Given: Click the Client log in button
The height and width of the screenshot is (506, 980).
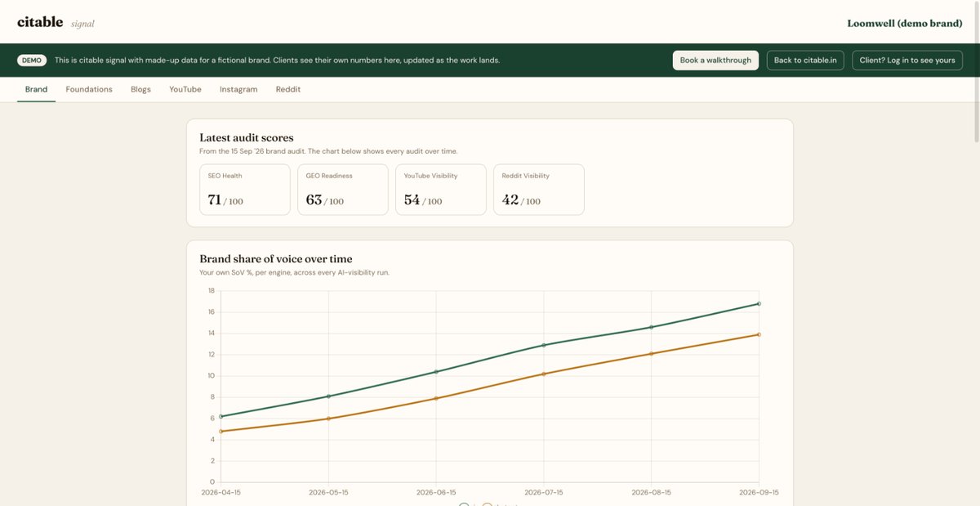Looking at the screenshot, I should point(907,60).
